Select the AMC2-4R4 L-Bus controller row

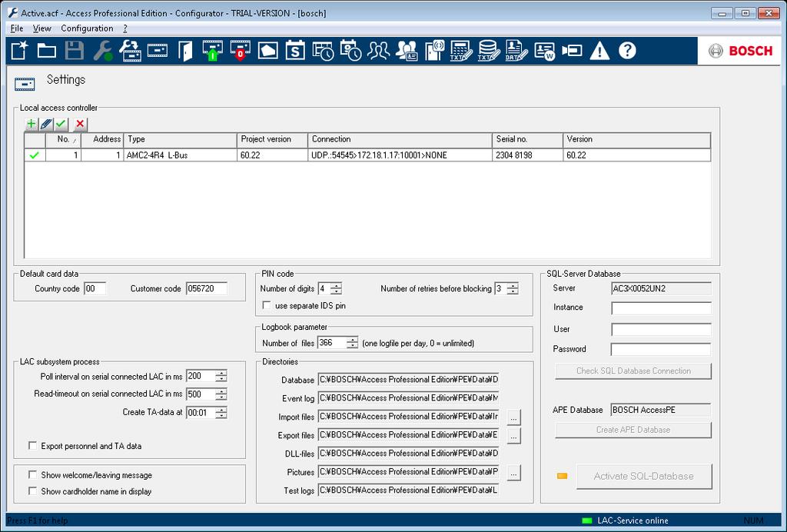coord(367,155)
